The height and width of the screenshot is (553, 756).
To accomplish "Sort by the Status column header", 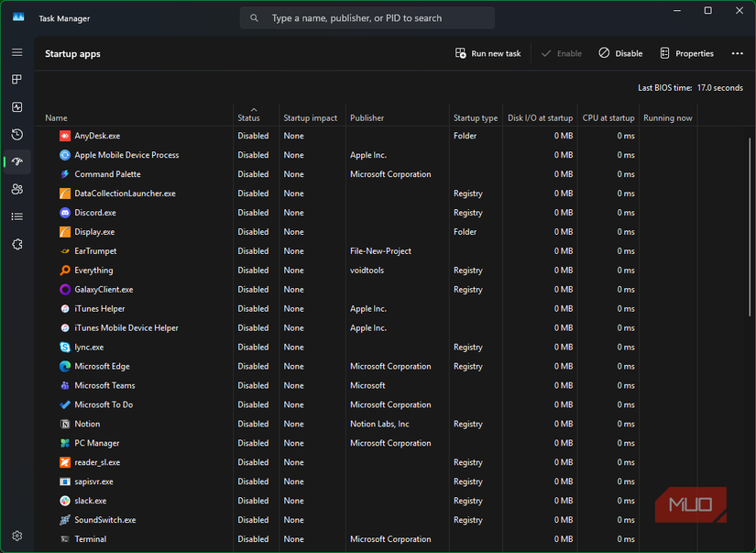I will (x=249, y=117).
